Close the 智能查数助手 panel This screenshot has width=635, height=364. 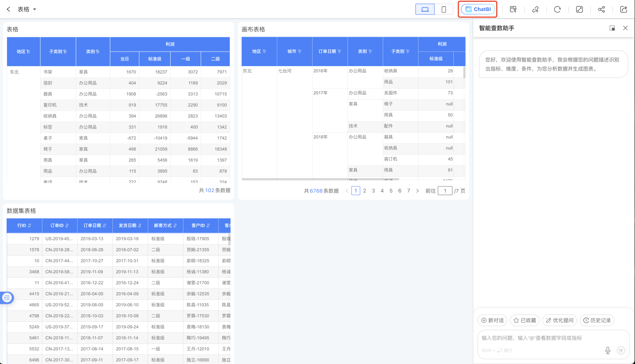(625, 28)
